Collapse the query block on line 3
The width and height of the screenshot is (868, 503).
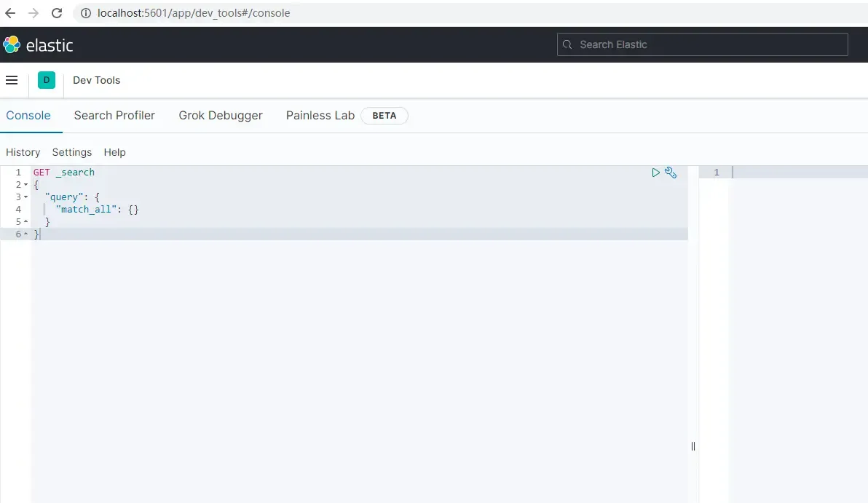tap(26, 197)
